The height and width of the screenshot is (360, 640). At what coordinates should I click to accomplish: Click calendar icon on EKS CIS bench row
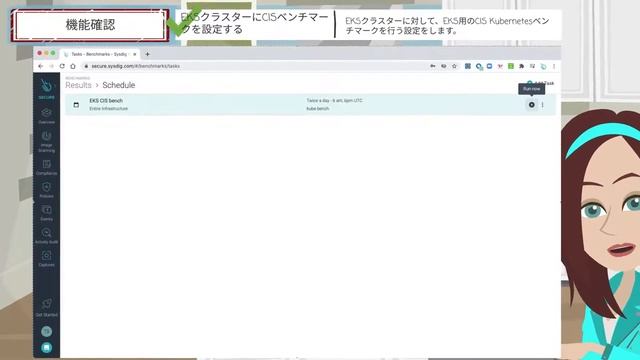76,105
